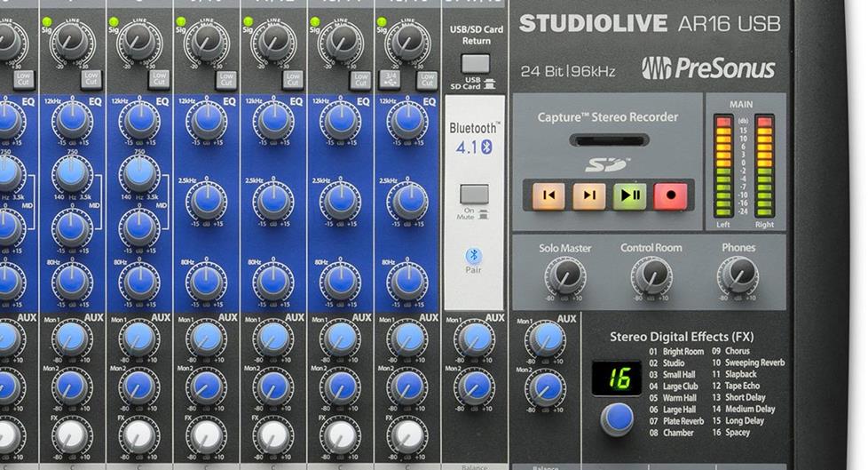This screenshot has height=470, width=868.
Task: Click the green Sig LED on channel 13/14
Action: click(315, 21)
